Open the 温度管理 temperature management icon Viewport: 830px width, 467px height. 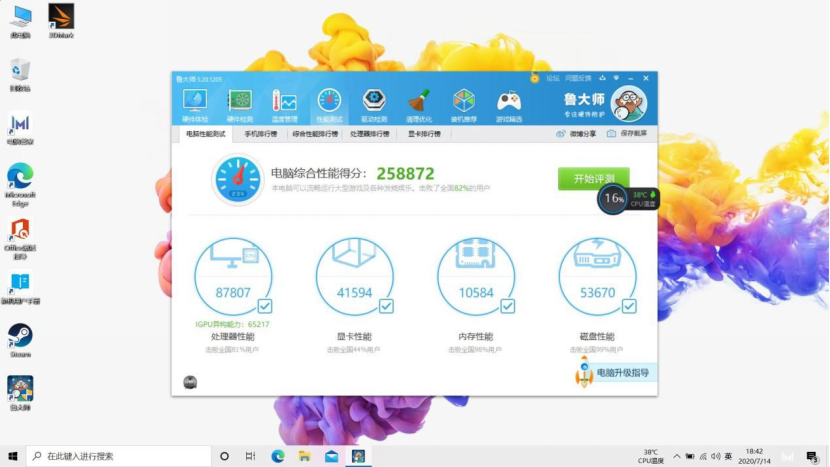(x=284, y=102)
